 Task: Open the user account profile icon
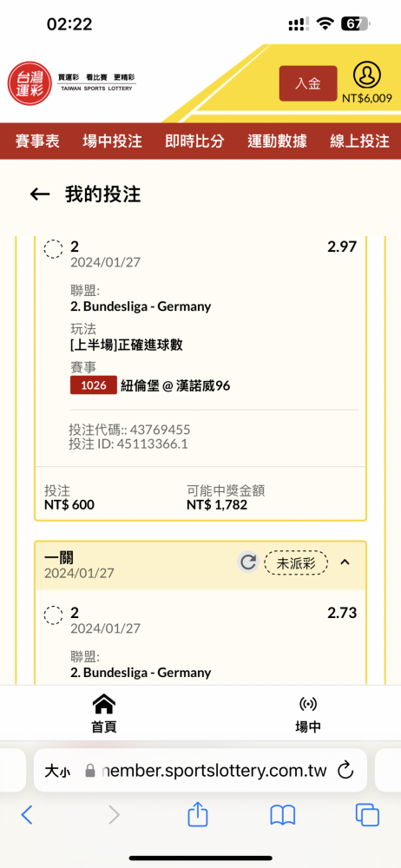(x=367, y=76)
